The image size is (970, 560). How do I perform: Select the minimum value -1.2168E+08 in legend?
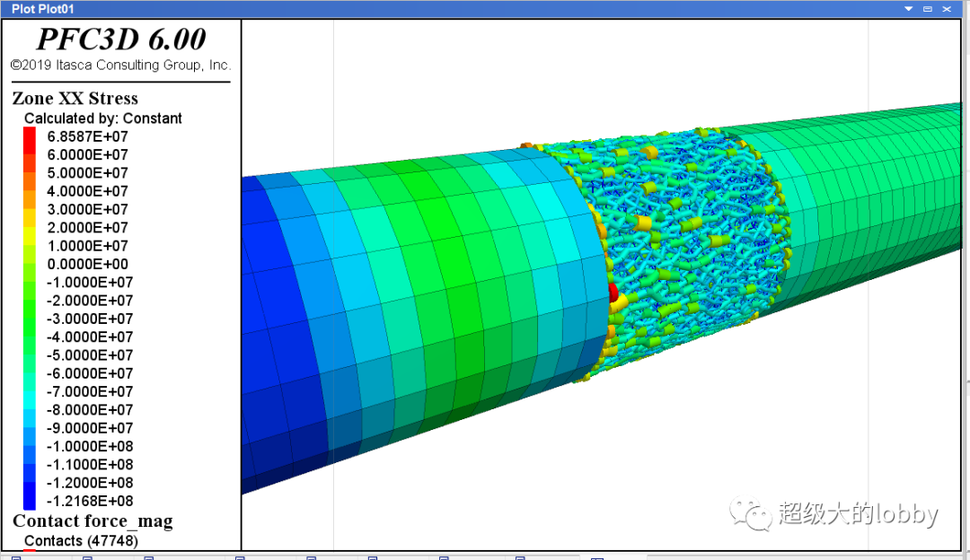tap(90, 501)
